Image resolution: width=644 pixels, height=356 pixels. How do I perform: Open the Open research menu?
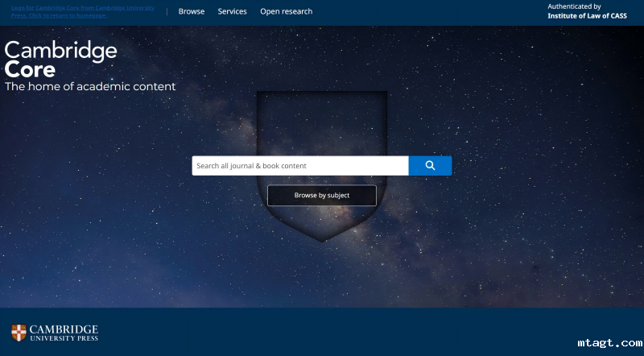point(286,11)
